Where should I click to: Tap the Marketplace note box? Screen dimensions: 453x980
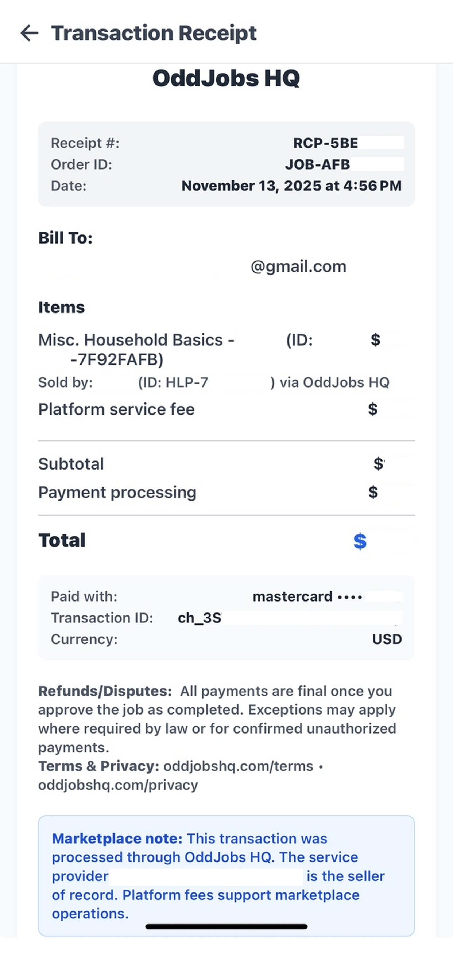(226, 875)
